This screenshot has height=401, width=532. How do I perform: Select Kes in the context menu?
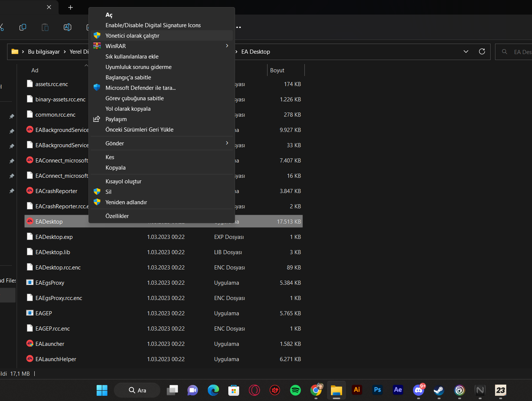[162, 157]
